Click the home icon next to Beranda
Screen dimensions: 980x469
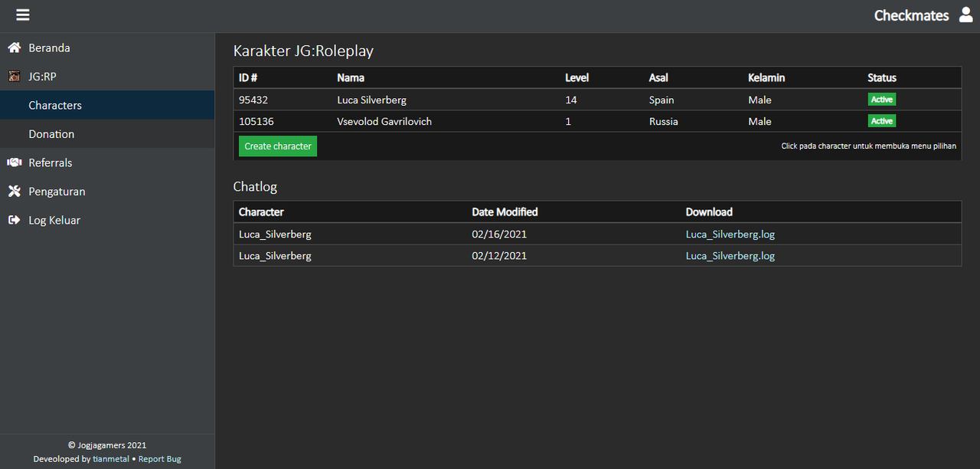14,48
